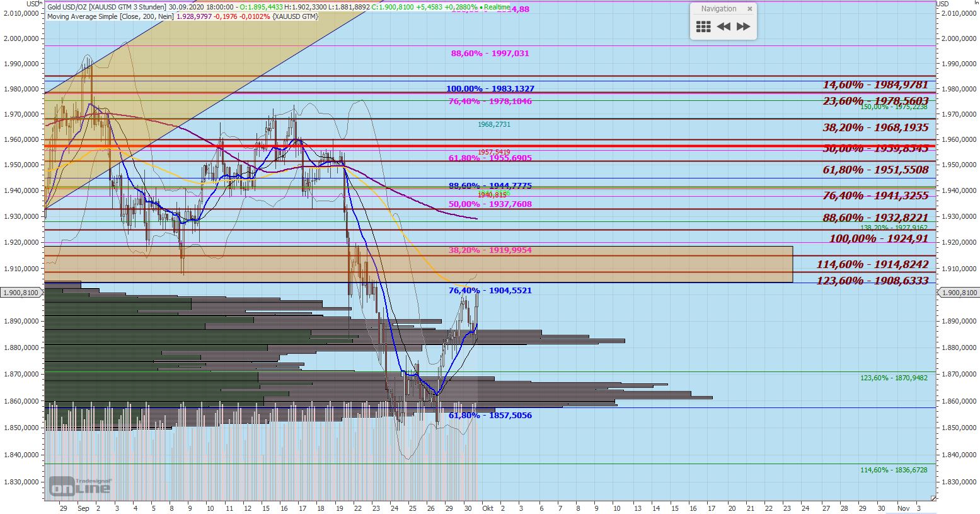
Task: Click the green 150,00% - 1975,2238 label
Action: (x=894, y=107)
